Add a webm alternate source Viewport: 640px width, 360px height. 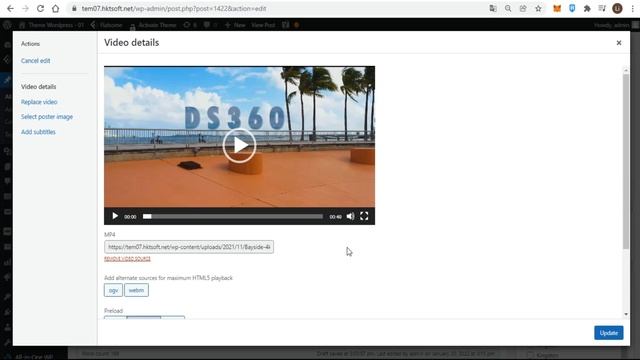[x=136, y=290]
